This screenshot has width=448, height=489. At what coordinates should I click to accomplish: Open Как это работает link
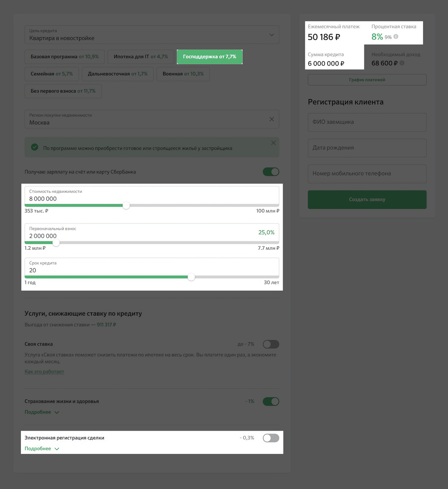[44, 372]
